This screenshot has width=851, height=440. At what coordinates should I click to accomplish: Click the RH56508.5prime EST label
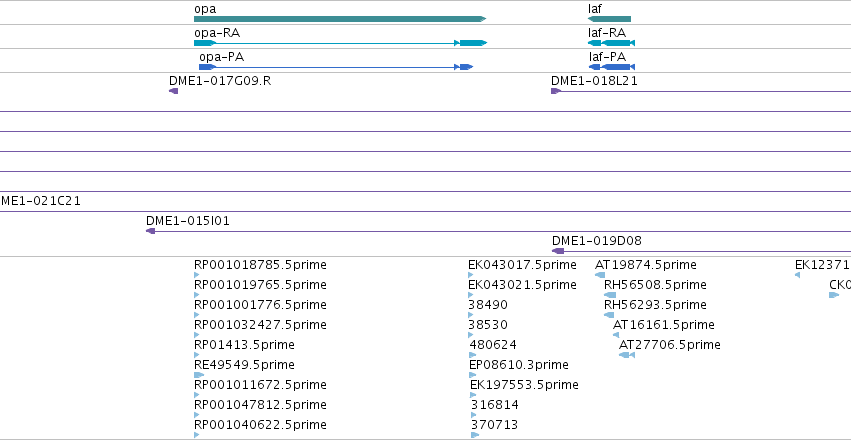click(x=656, y=285)
